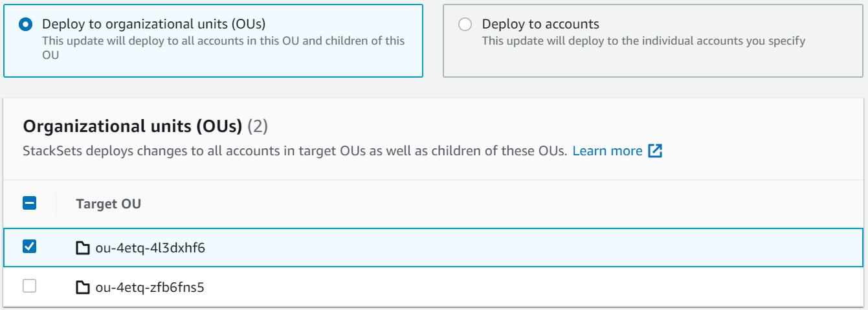This screenshot has width=868, height=310.
Task: Click the folder icon beside ou-4etq-zfb6fns5
Action: tap(82, 287)
